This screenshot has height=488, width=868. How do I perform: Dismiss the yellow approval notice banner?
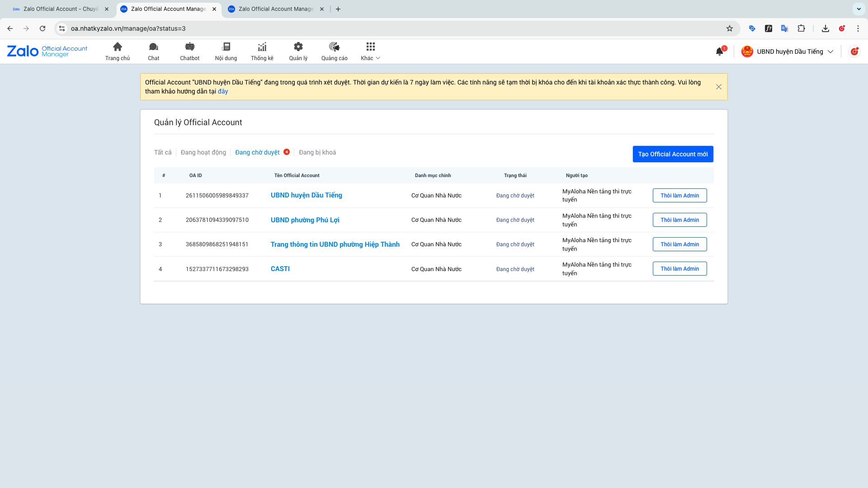pos(719,87)
